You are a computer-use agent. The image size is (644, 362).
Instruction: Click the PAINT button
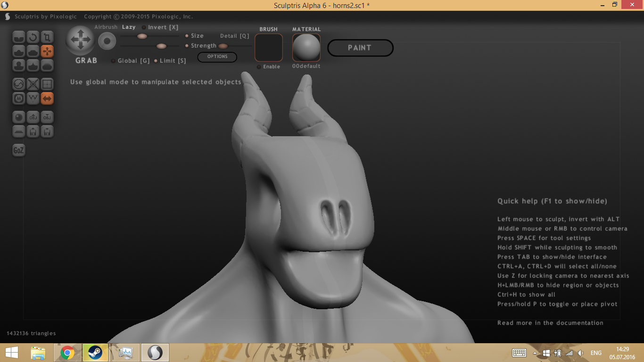pos(360,48)
